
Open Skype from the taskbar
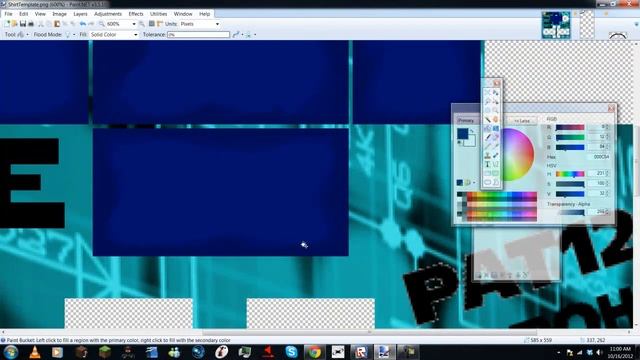point(291,352)
